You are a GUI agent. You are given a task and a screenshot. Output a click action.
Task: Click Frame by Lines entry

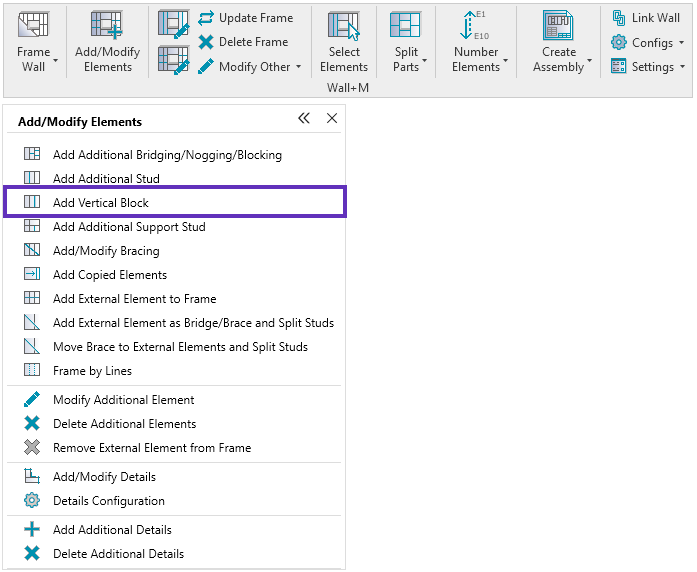(x=92, y=371)
